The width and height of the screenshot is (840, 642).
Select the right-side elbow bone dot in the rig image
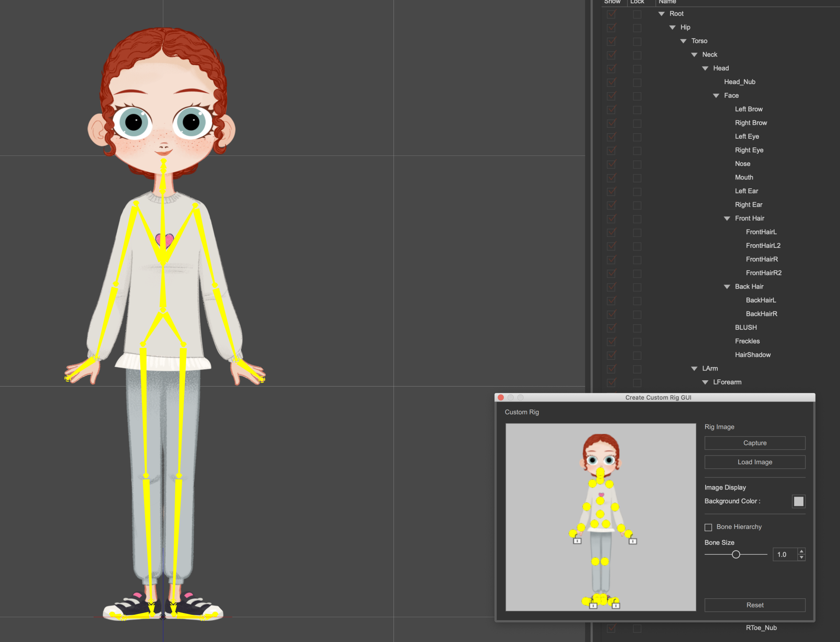[x=615, y=507]
